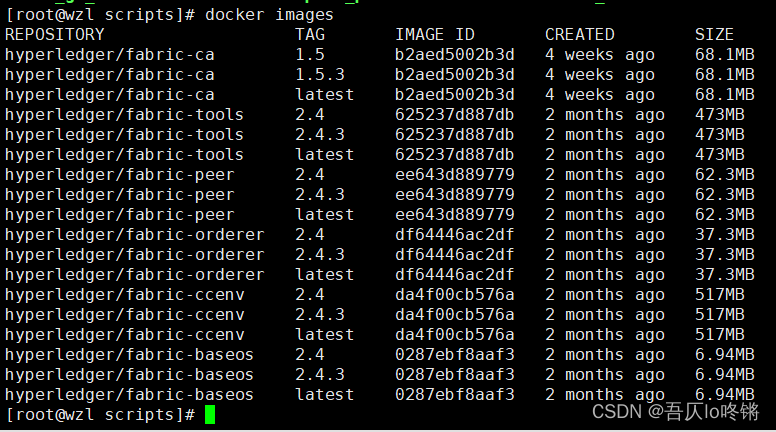Viewport: 776px width, 432px height.
Task: Click the SIZE column header
Action: coord(714,35)
